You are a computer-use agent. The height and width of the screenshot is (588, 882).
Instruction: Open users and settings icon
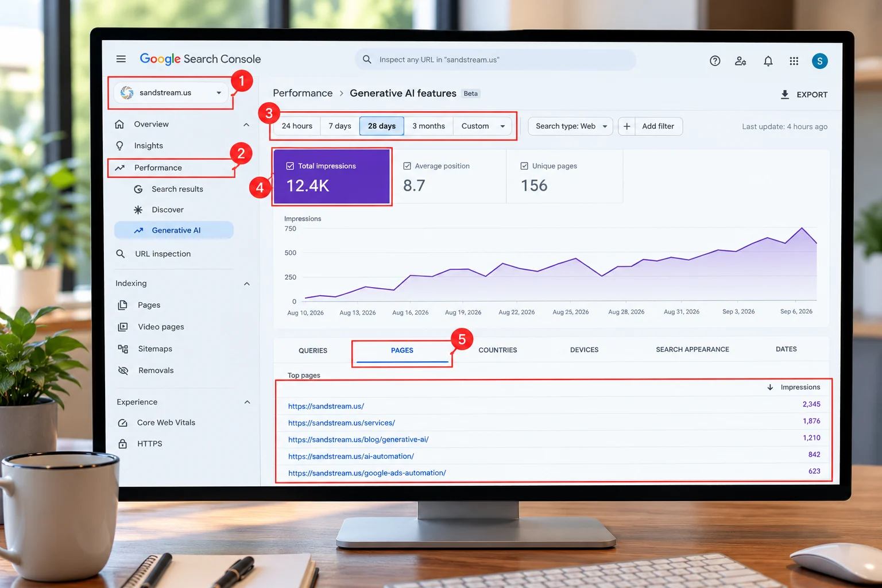(741, 61)
